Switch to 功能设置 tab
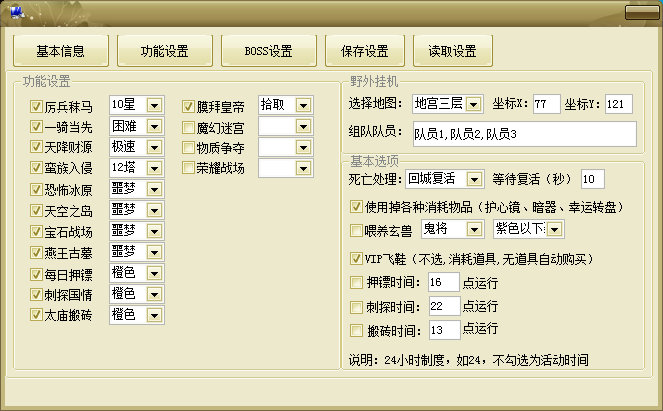Viewport: 663px width, 411px height. (x=165, y=51)
